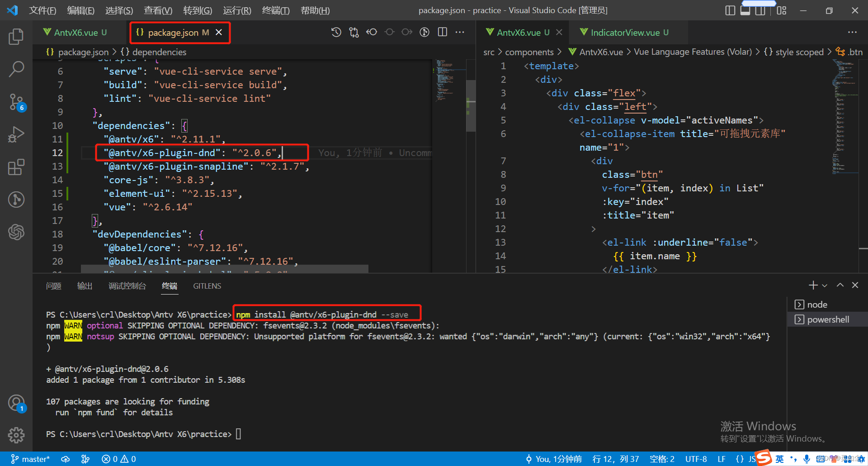
Task: Select the powershell terminal instance
Action: click(x=828, y=319)
